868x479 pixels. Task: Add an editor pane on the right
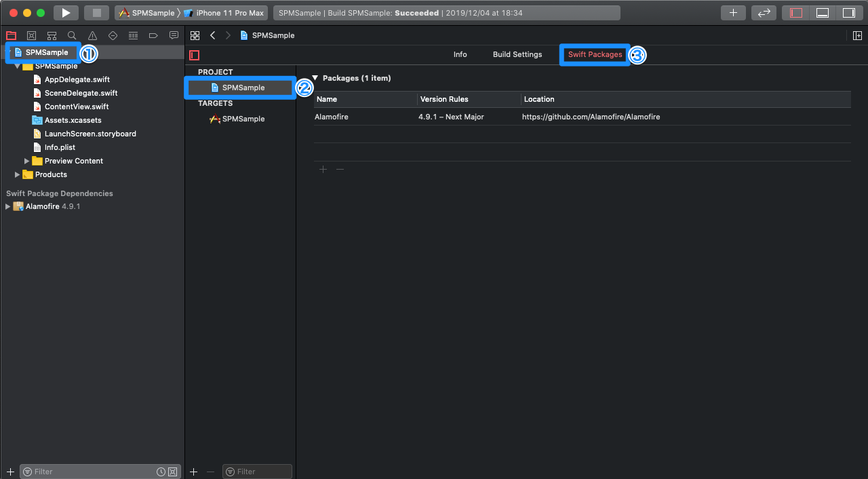858,35
